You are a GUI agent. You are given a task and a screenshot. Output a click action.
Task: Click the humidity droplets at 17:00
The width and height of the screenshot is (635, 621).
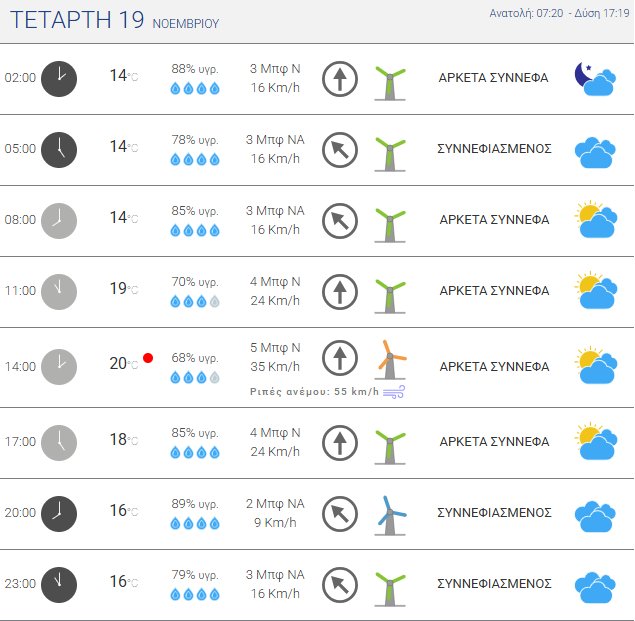195,452
